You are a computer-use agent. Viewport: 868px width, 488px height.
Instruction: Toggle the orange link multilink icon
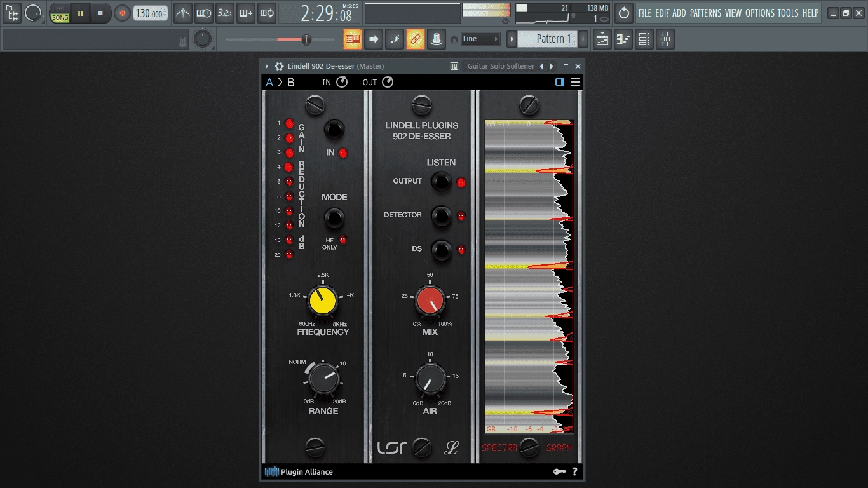point(416,39)
